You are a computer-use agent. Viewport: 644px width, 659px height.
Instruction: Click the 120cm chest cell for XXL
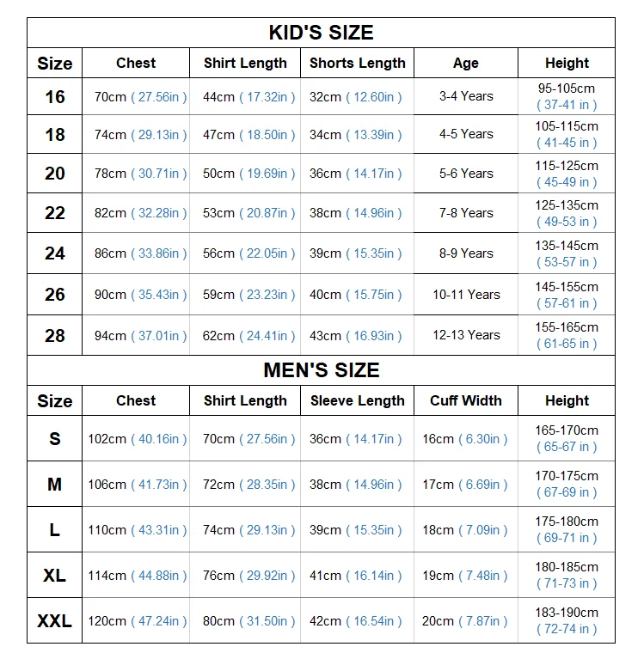pos(137,620)
